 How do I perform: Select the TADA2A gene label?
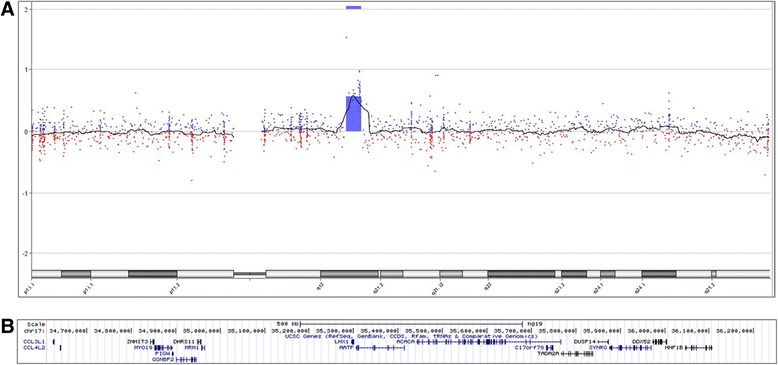[x=548, y=354]
